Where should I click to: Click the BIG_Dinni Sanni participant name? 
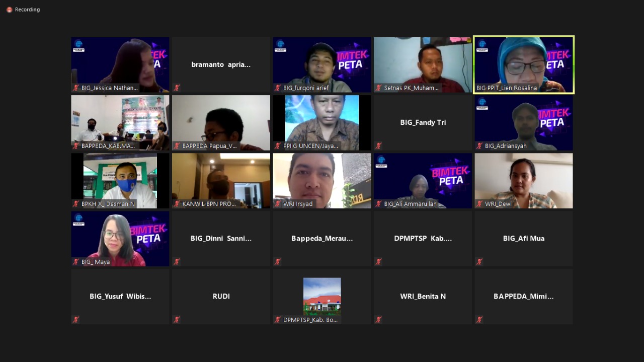pos(221,239)
